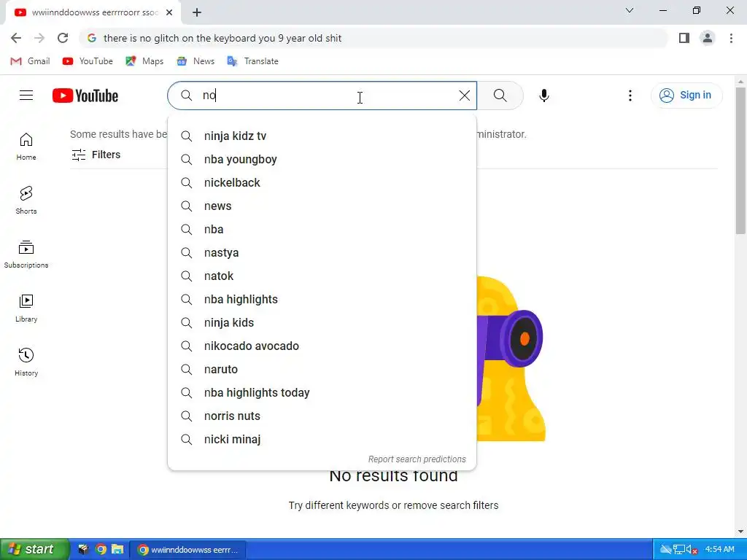Viewport: 747px width, 560px height.
Task: Click the network tray icon
Action: coord(679,550)
